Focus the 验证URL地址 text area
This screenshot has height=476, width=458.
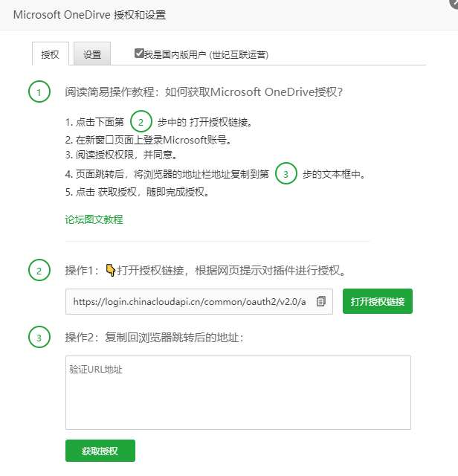coord(238,393)
